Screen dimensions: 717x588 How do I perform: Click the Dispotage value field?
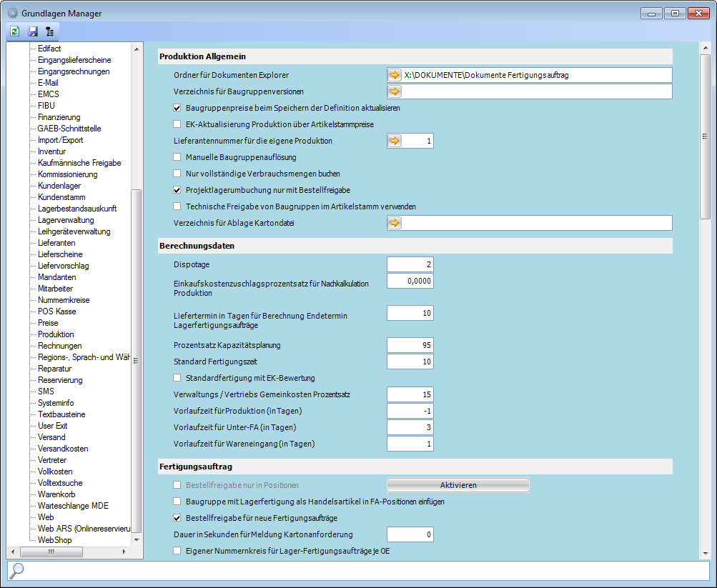pos(410,264)
